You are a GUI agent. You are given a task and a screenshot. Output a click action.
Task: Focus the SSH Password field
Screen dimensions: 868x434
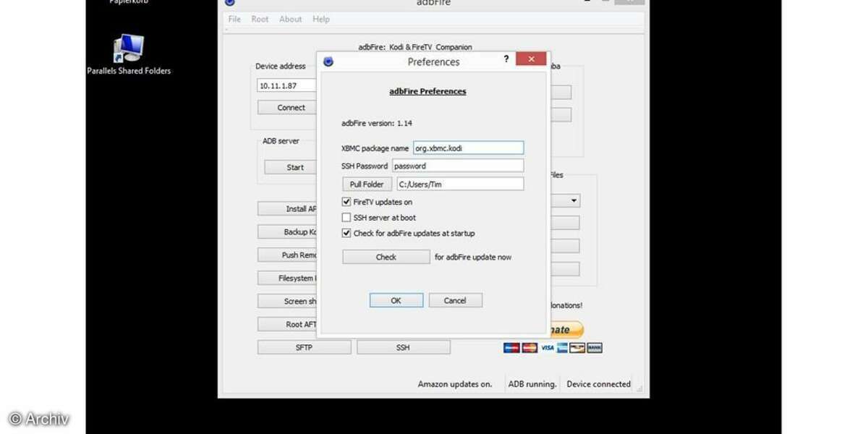click(458, 166)
